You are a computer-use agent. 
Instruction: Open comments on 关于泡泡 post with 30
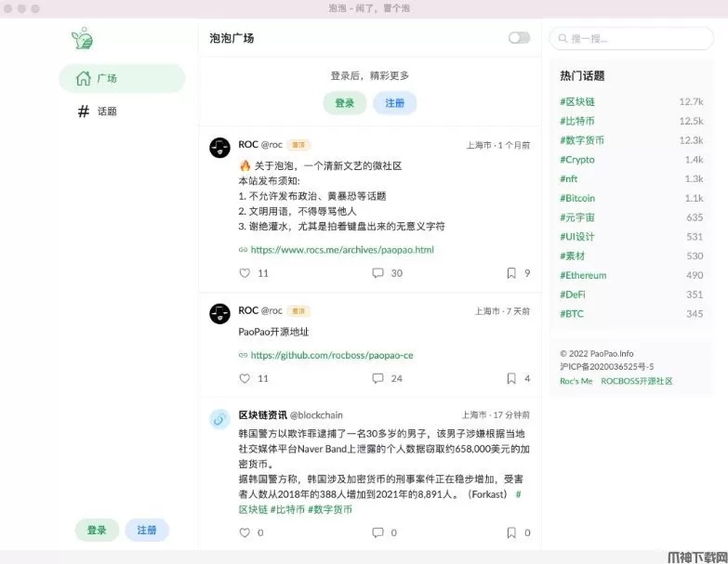377,273
